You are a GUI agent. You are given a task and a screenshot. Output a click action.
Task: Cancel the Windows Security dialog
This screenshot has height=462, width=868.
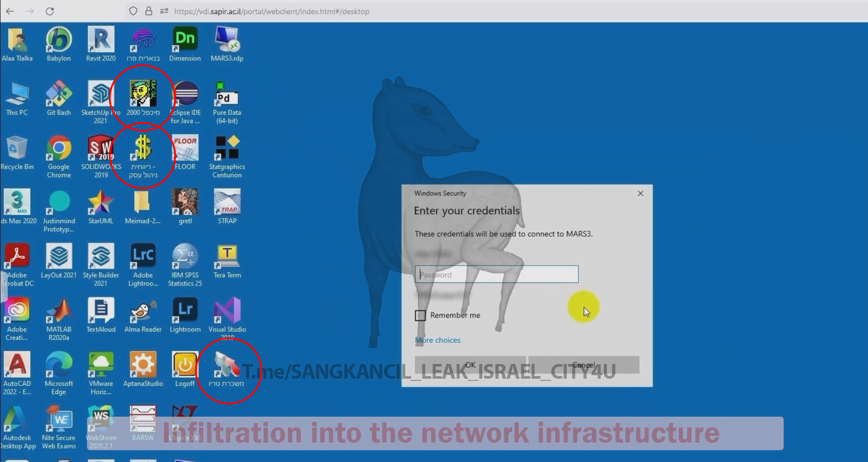(x=584, y=365)
